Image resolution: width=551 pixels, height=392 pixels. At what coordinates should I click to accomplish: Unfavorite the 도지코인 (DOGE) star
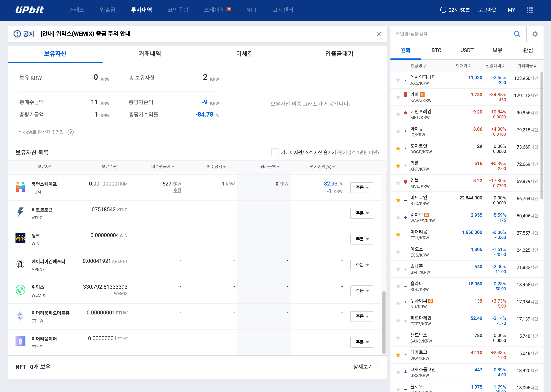click(398, 149)
